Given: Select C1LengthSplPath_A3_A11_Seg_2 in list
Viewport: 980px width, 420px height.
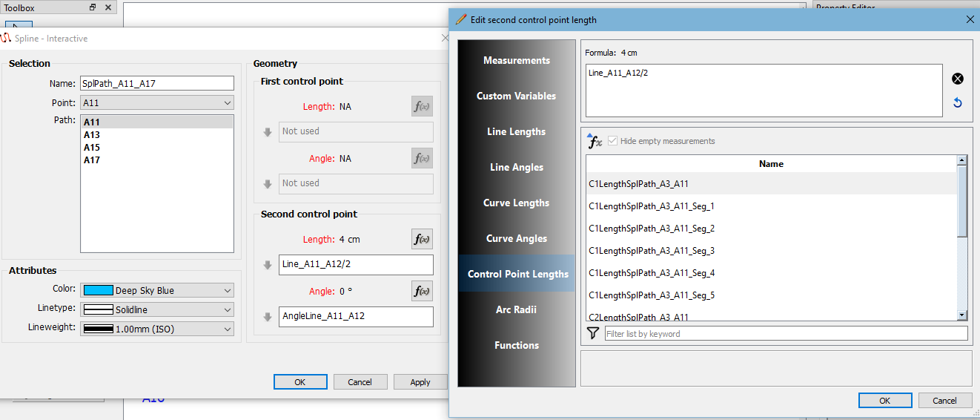Looking at the screenshot, I should pyautogui.click(x=652, y=229).
